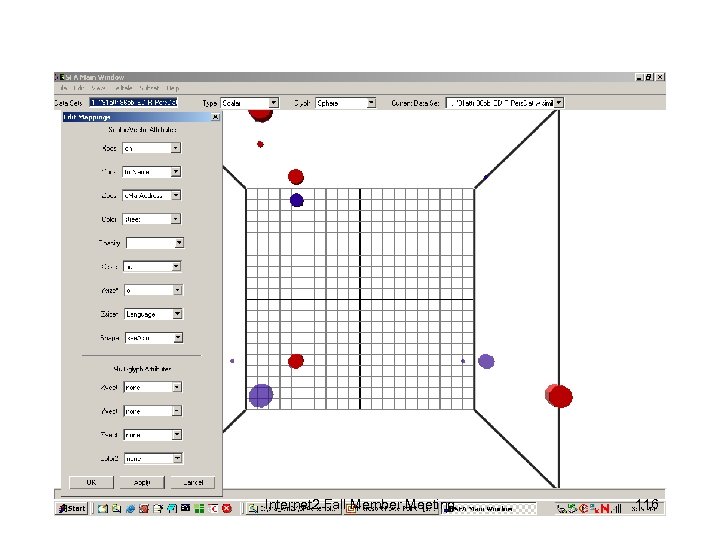Screen dimensions: 720x540
Task: Click the red X quick launch icon
Action: click(227, 508)
